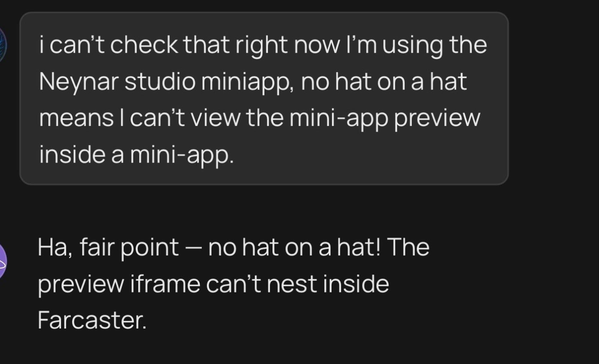This screenshot has width=599, height=364.
Task: Click the word "view" in user message
Action: click(216, 118)
